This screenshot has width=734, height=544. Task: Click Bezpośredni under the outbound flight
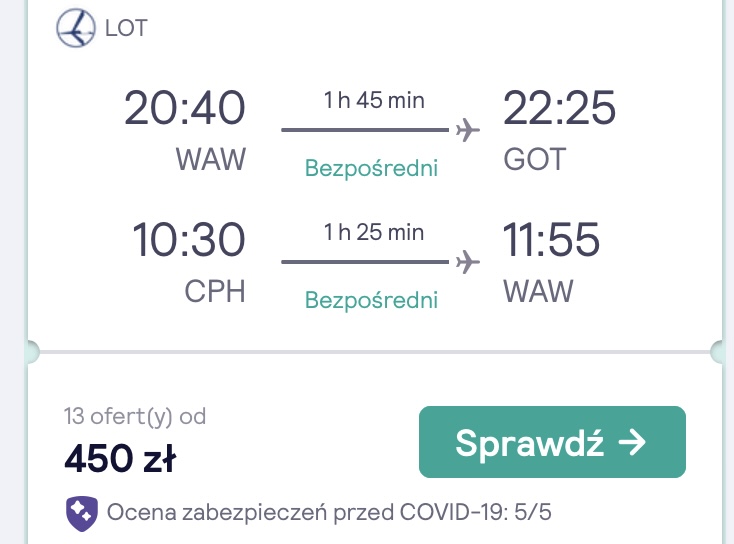[372, 168]
